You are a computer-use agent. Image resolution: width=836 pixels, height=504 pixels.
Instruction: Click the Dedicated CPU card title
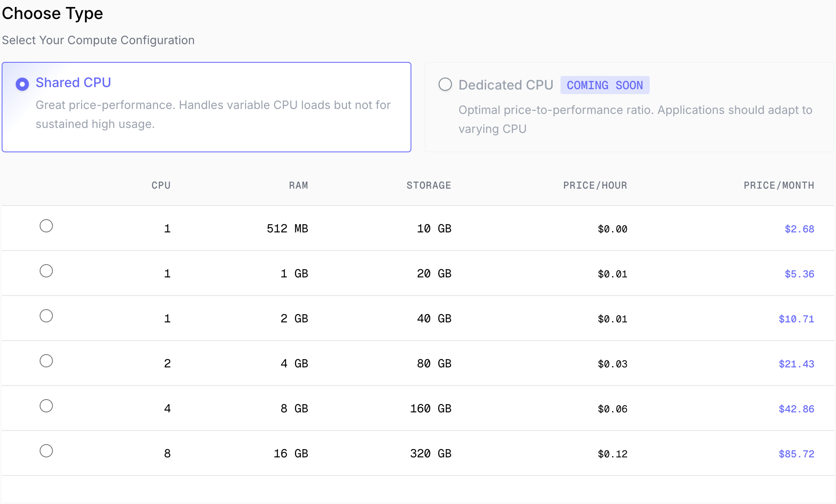pyautogui.click(x=506, y=85)
